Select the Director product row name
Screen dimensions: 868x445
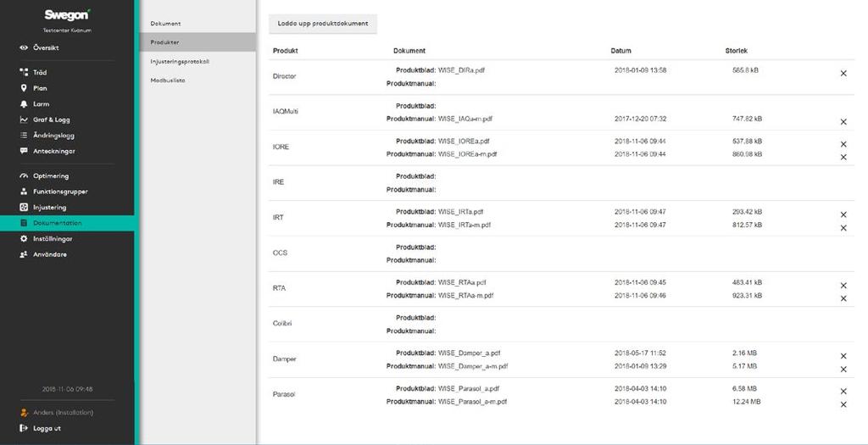pos(284,76)
